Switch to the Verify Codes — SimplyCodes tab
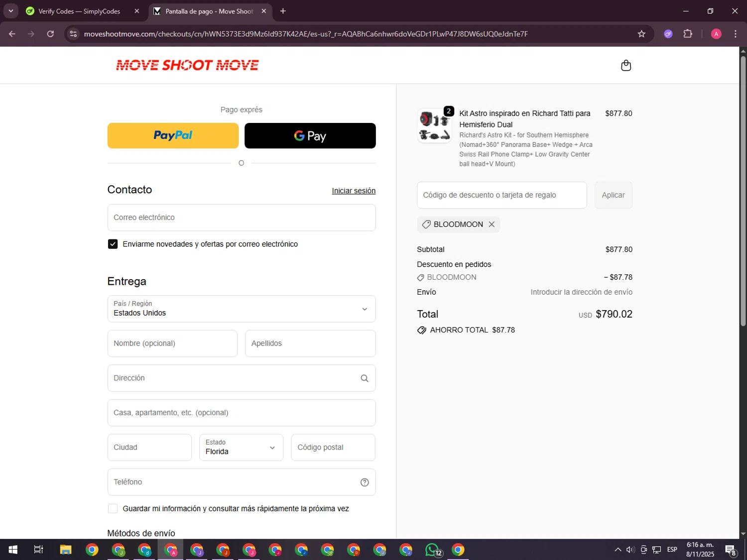The image size is (747, 560). [79, 11]
